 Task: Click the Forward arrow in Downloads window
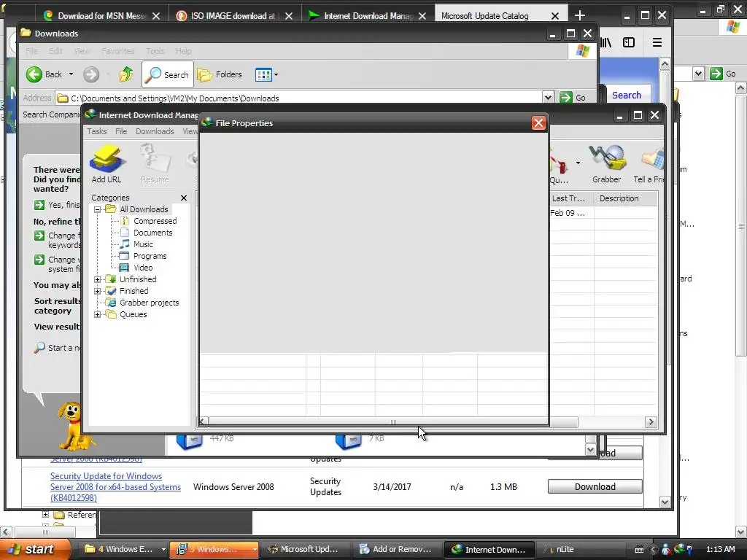click(x=91, y=74)
